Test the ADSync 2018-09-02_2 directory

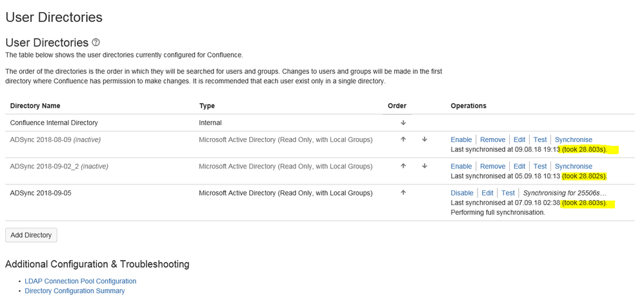tap(540, 166)
